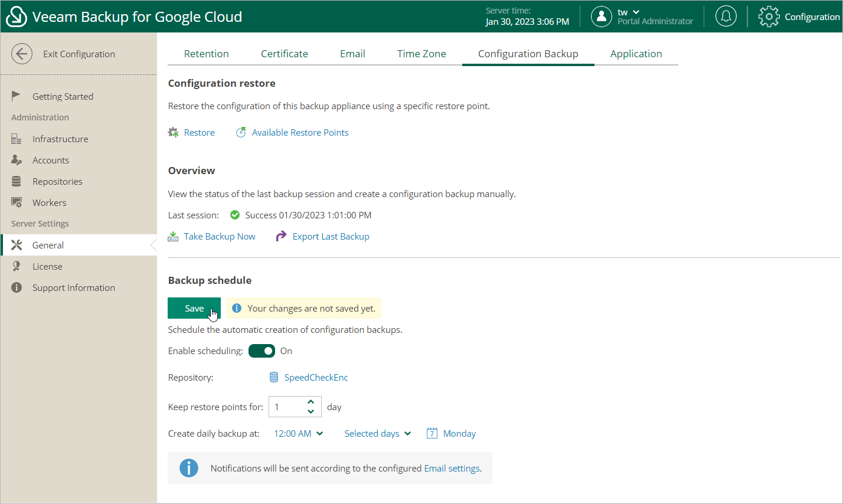Open the notifications bell icon
This screenshot has height=504, width=843.
tap(726, 17)
